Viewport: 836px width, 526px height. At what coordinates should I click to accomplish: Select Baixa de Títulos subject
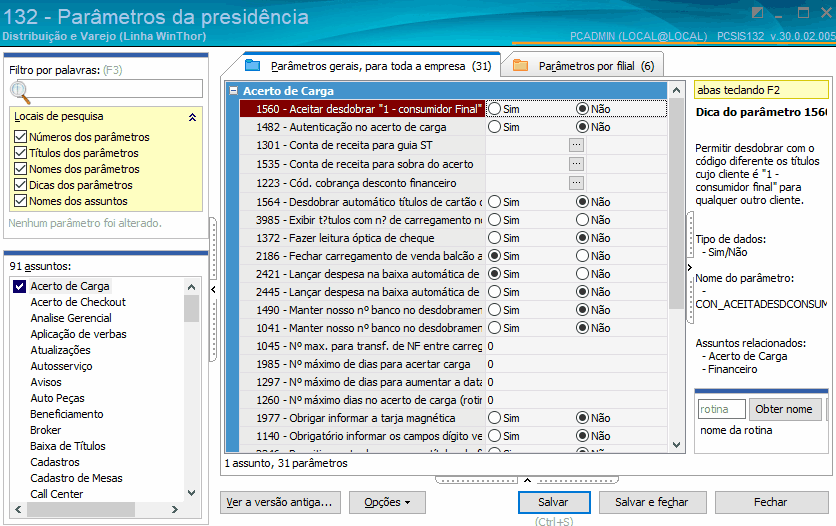click(68, 446)
